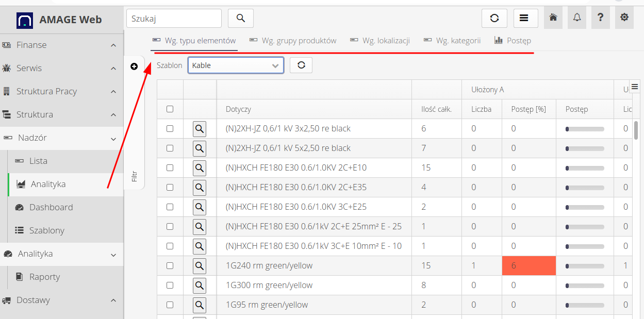Open the hamburger menu in top toolbar

[523, 18]
